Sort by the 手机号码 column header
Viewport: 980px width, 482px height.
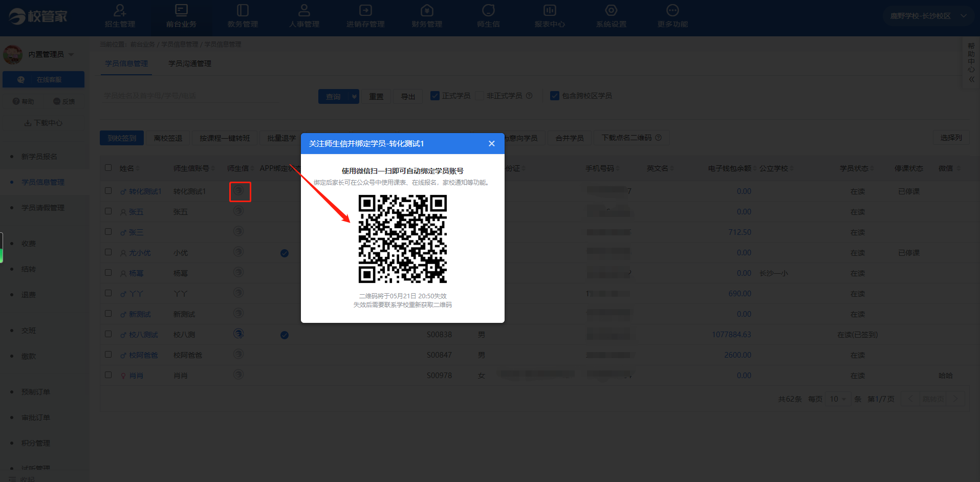(x=602, y=168)
